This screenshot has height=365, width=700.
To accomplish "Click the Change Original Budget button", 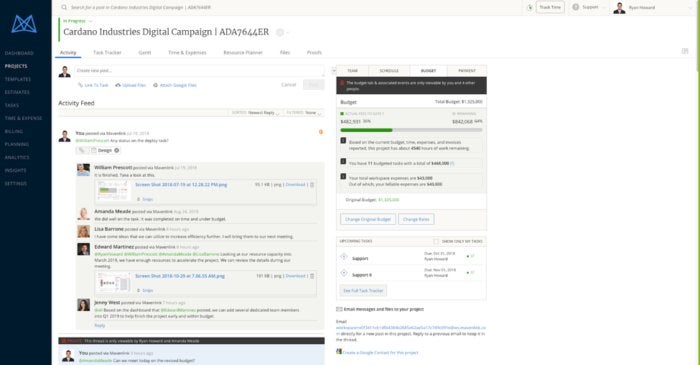I will click(368, 219).
